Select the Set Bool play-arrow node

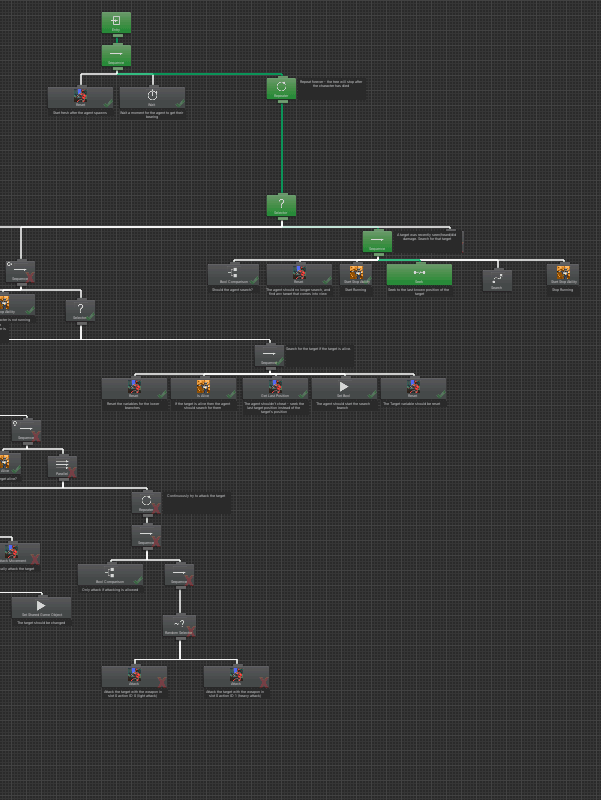(344, 388)
